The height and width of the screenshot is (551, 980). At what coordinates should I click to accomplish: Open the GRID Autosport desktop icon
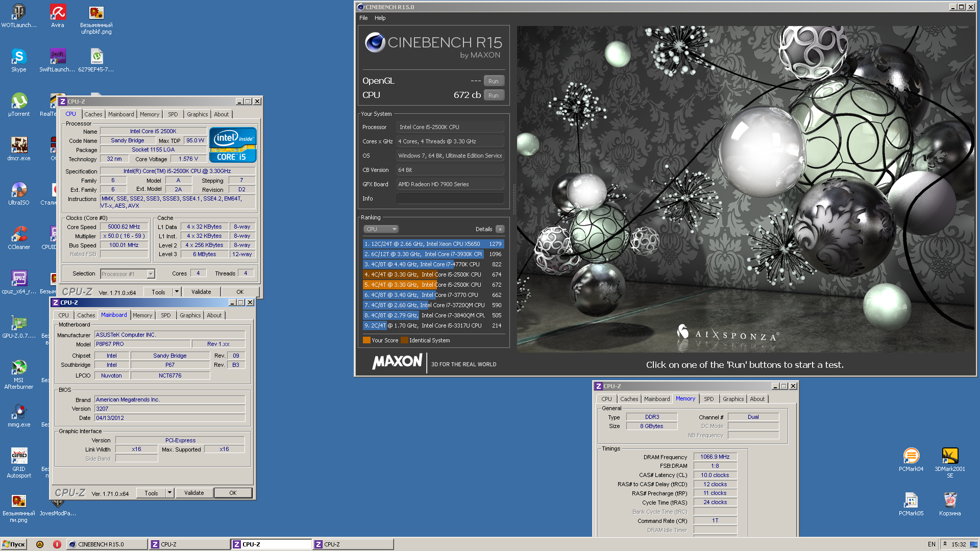[19, 463]
